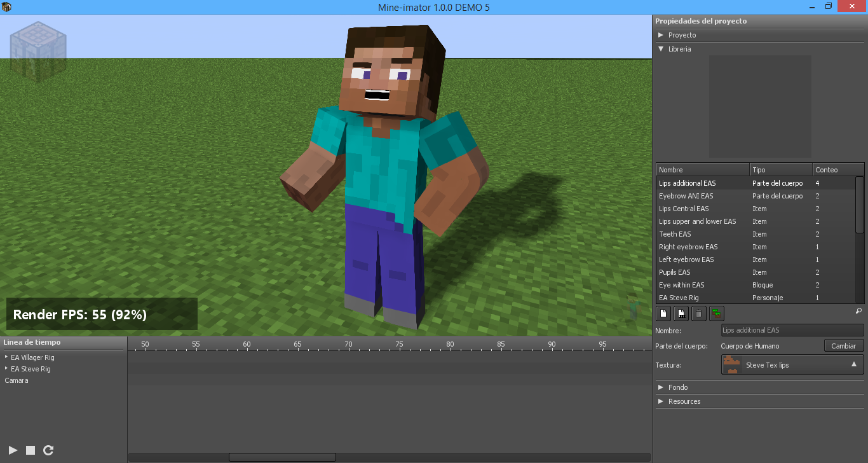This screenshot has height=463, width=868.
Task: Click the count 4 of Lips additional EAS
Action: click(x=818, y=183)
